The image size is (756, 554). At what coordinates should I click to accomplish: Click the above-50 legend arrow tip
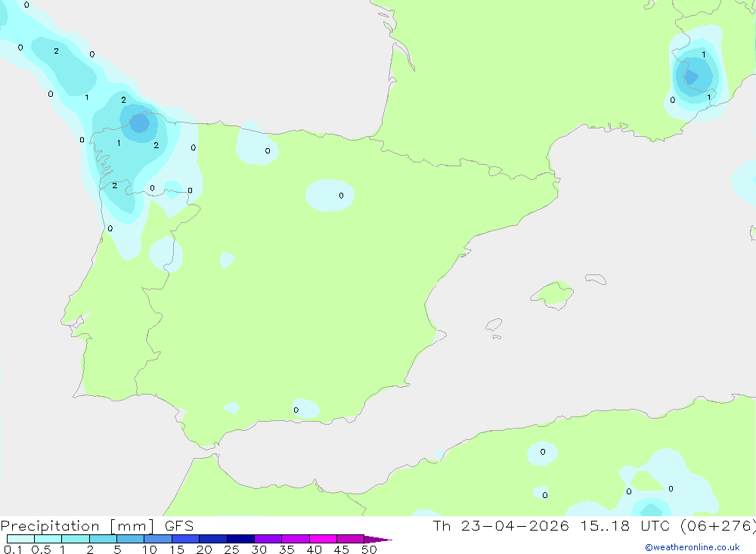(378, 539)
